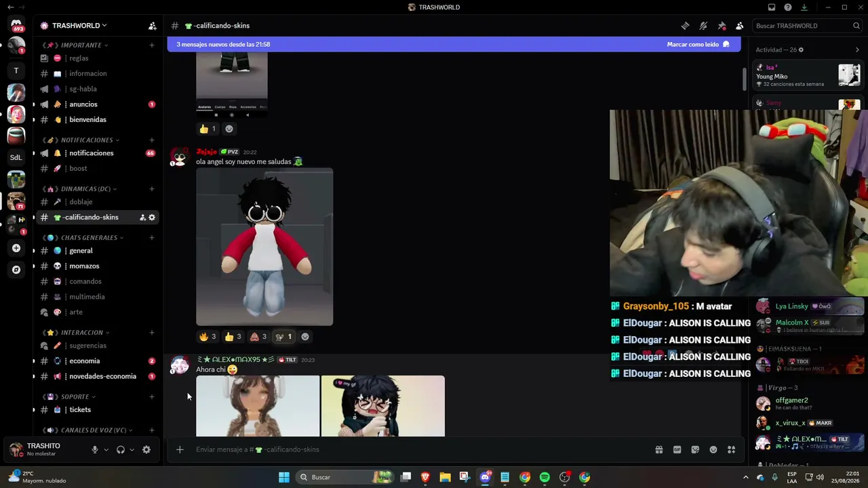Image resolution: width=868 pixels, height=488 pixels.
Task: Toggle headphone deafen
Action: pos(121,449)
